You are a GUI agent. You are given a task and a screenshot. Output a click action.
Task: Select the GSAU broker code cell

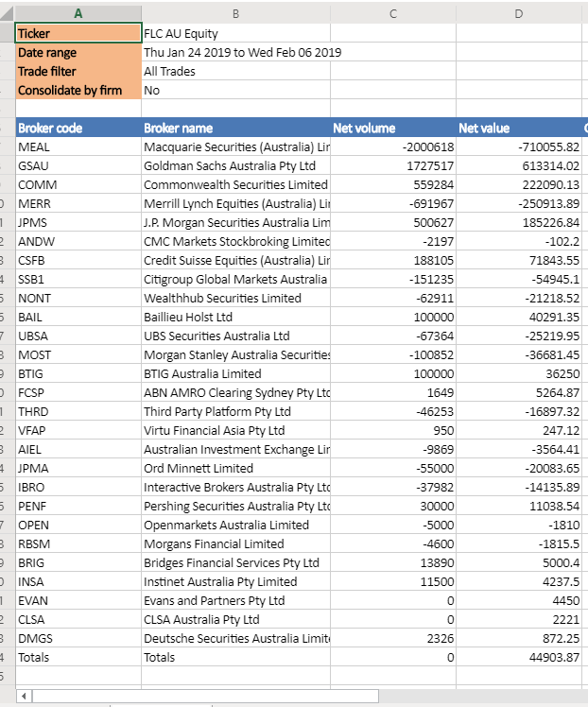pos(78,166)
